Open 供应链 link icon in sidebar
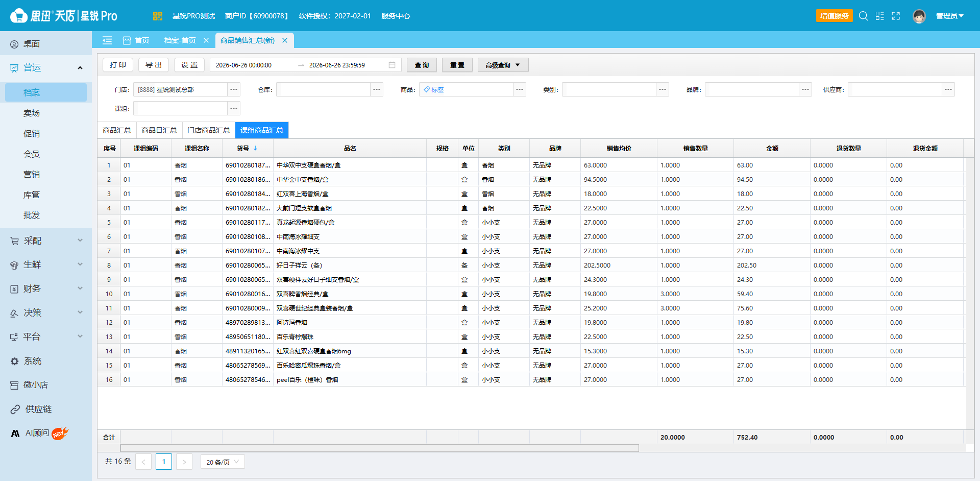The height and width of the screenshot is (481, 980). point(15,409)
